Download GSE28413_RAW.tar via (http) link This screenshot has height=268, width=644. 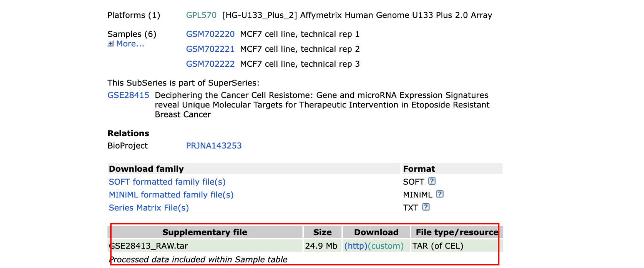[356, 246]
